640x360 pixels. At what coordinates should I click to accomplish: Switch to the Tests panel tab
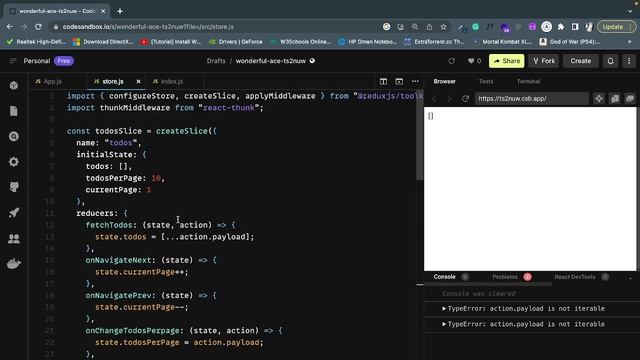(x=486, y=82)
